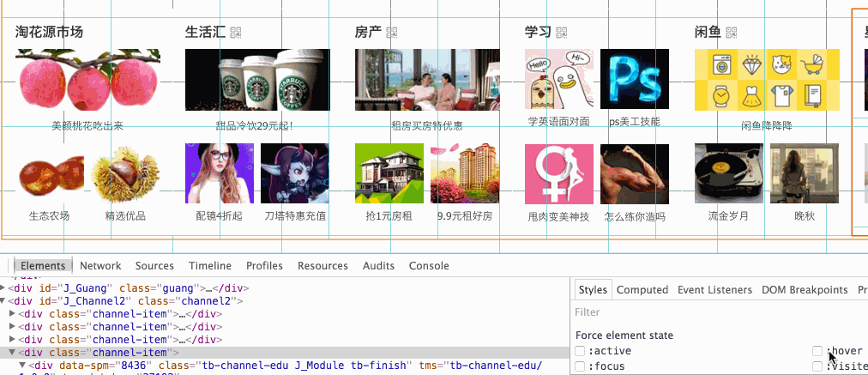Open the Audits panel tab
Screen dimensions: 868x375
(x=378, y=266)
